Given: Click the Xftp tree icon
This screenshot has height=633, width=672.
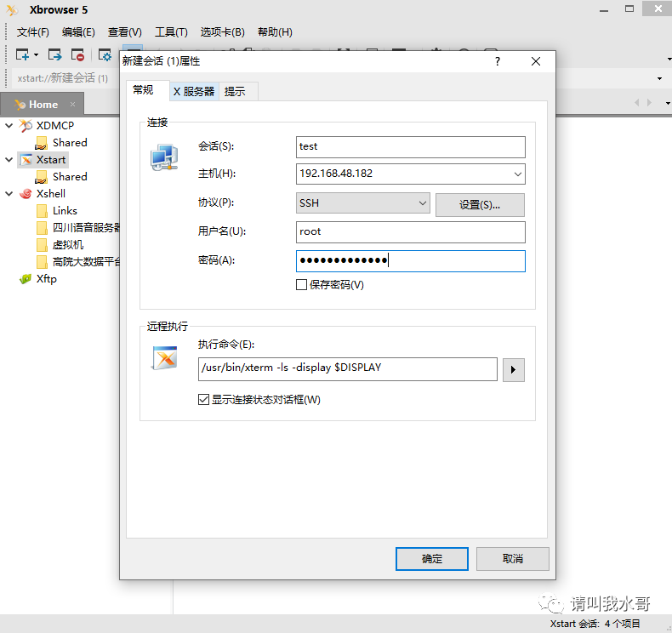Looking at the screenshot, I should (26, 279).
